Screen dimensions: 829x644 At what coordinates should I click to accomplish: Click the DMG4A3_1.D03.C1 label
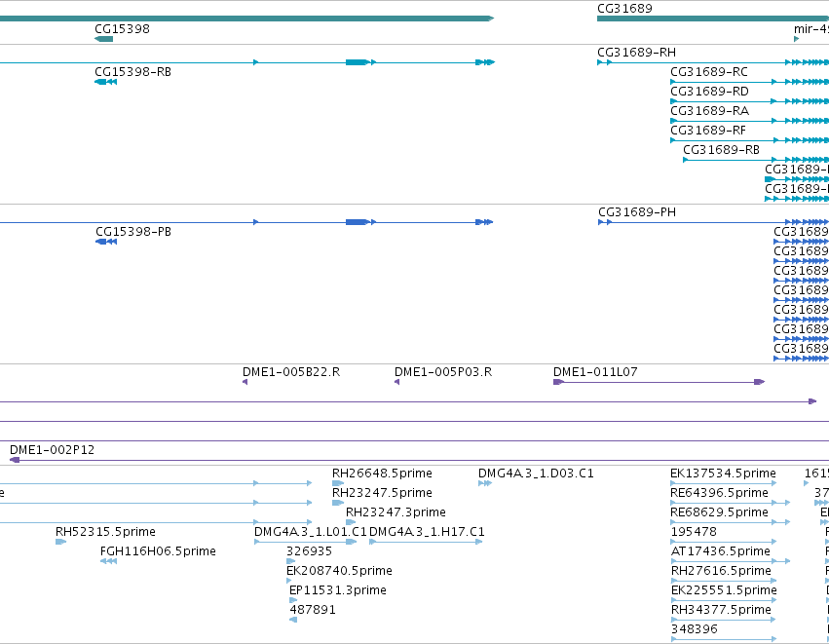(x=536, y=474)
